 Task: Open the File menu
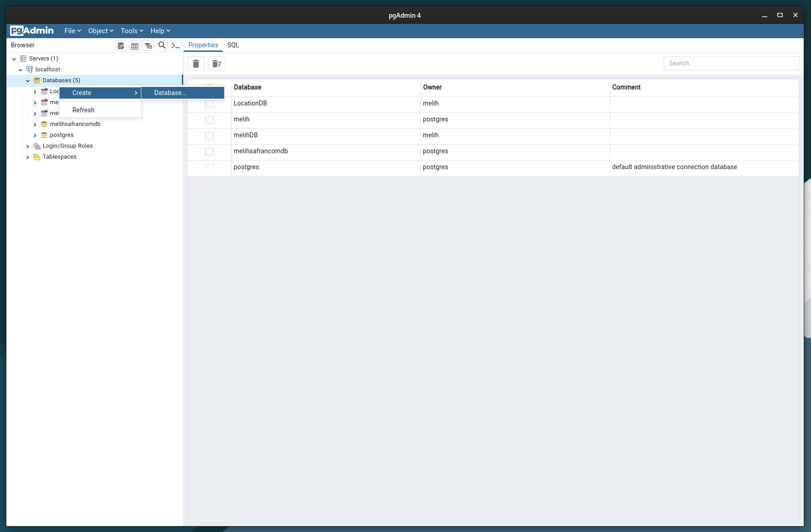click(x=73, y=31)
